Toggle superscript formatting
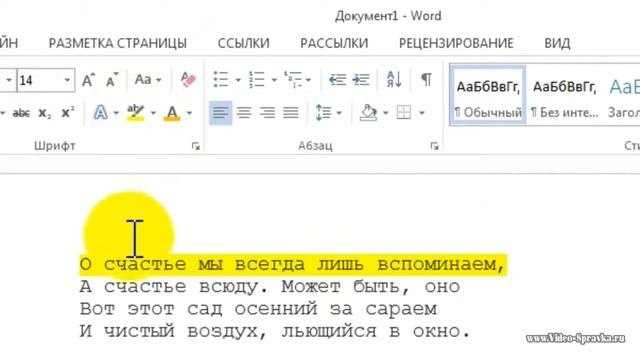Image resolution: width=640 pixels, height=360 pixels. coord(67,112)
